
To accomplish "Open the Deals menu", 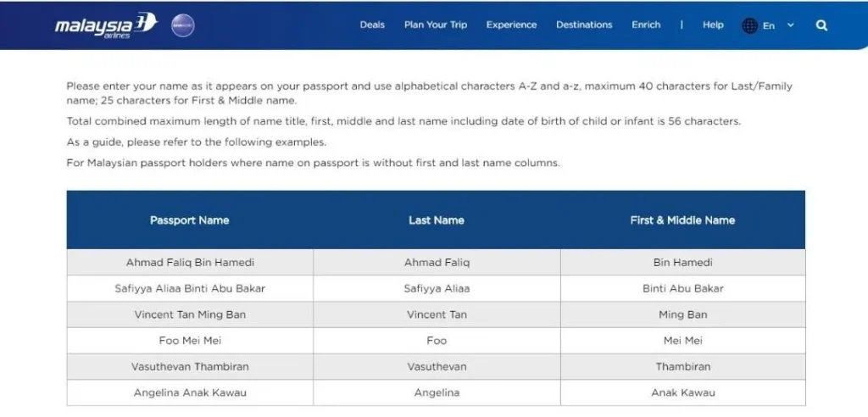I will click(372, 25).
